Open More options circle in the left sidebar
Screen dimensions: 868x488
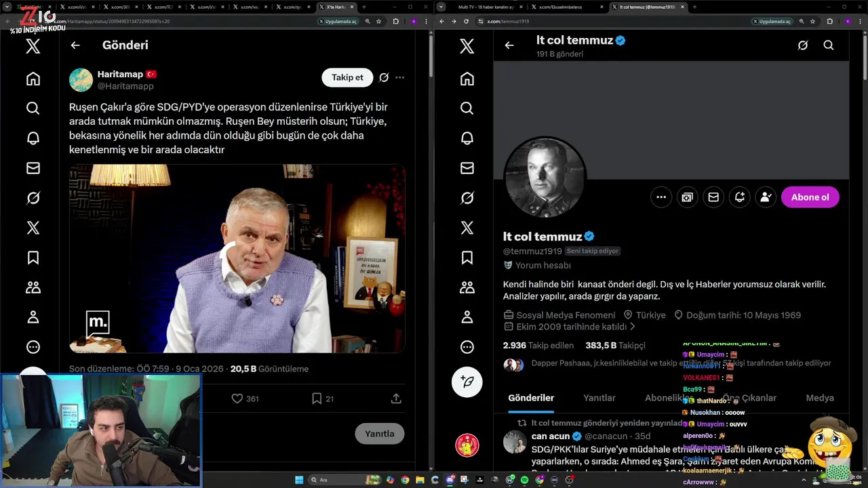(33, 347)
